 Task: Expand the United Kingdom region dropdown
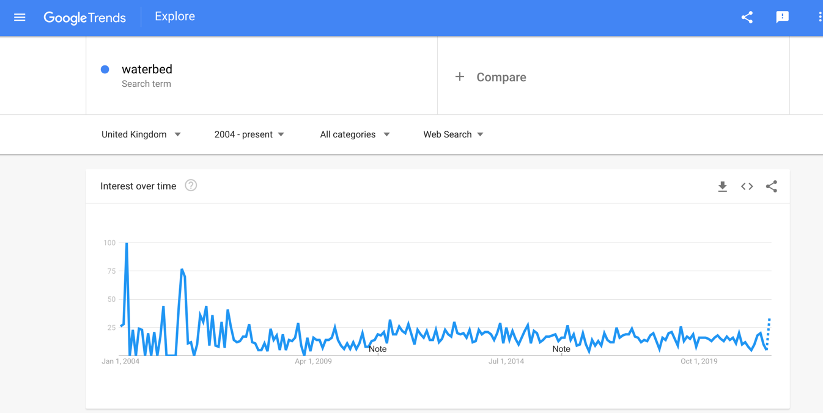pos(141,134)
